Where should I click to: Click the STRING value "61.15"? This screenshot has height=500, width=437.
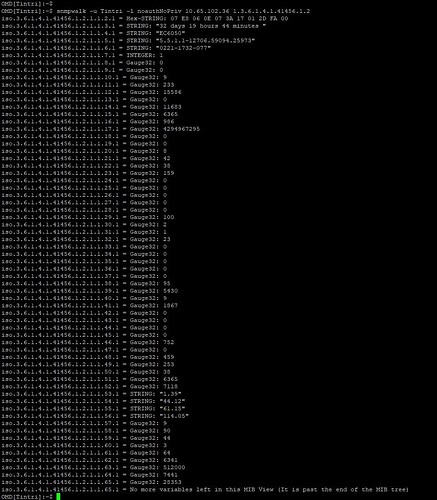click(172, 409)
